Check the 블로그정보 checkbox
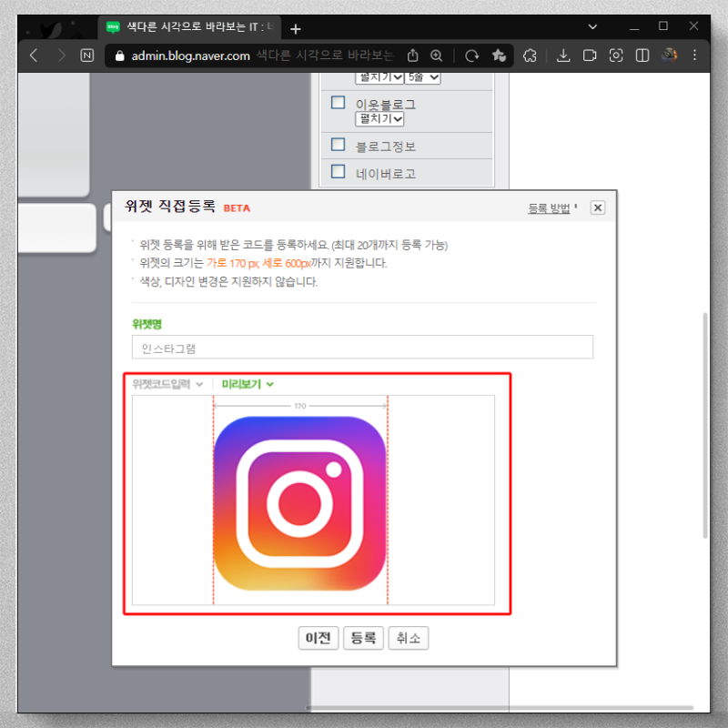Image resolution: width=728 pixels, height=728 pixels. 338,145
